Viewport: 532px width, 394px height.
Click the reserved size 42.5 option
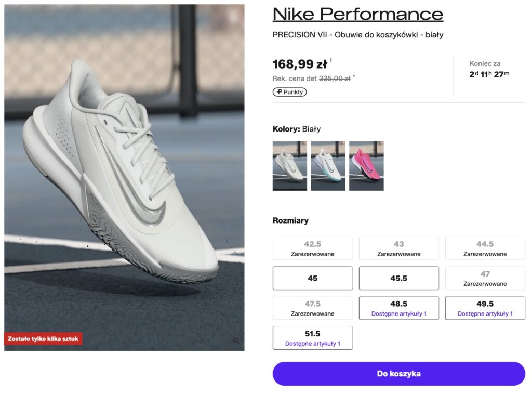coord(312,248)
